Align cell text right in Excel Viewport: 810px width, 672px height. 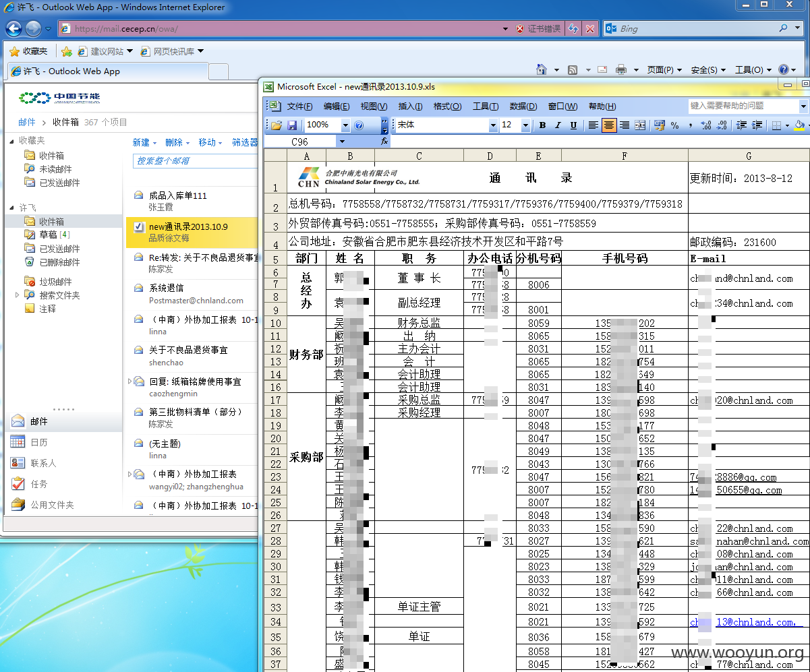625,125
